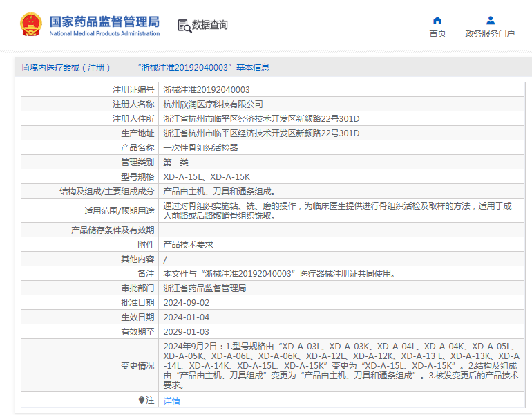This screenshot has height=415, width=532.
Task: Select product name 一次性骨组织活检器
Action: pos(200,148)
